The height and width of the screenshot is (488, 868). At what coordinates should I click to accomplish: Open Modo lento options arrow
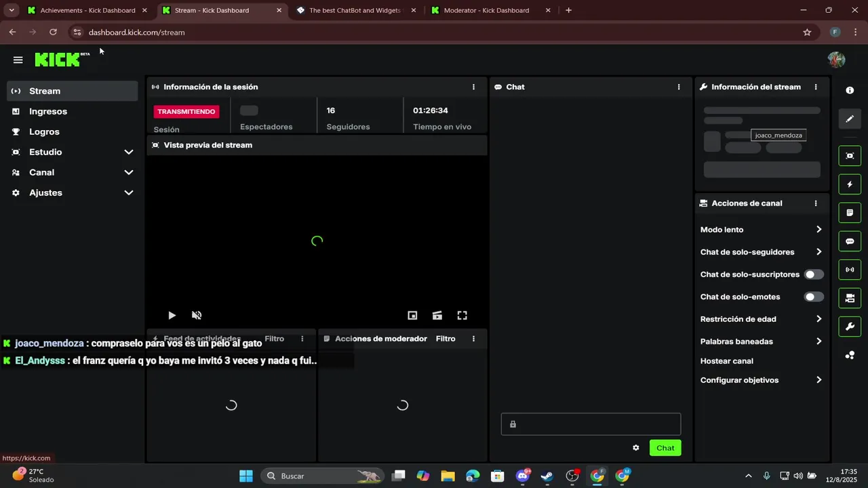click(x=818, y=230)
